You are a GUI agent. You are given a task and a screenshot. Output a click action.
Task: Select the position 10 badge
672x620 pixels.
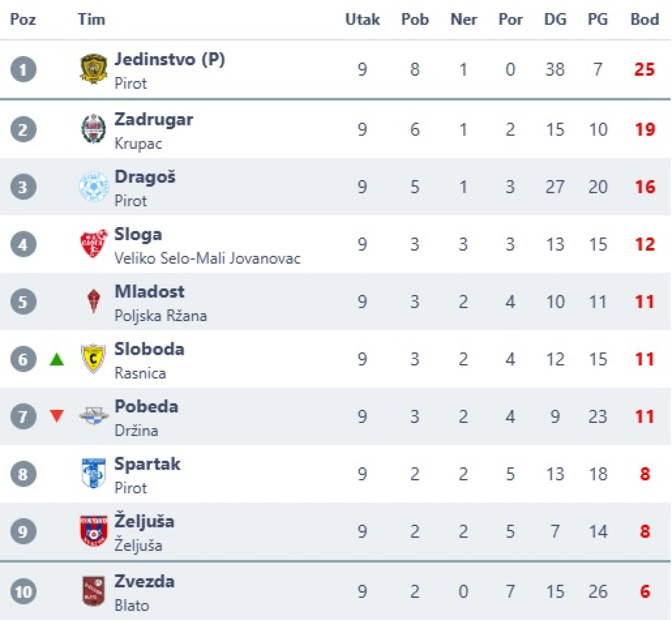(x=23, y=592)
